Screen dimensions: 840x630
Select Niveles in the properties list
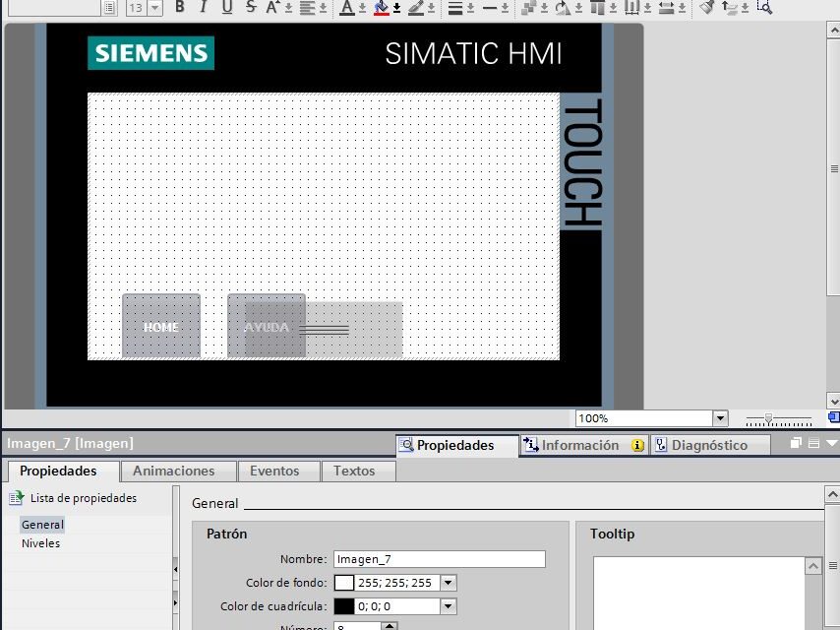click(40, 542)
